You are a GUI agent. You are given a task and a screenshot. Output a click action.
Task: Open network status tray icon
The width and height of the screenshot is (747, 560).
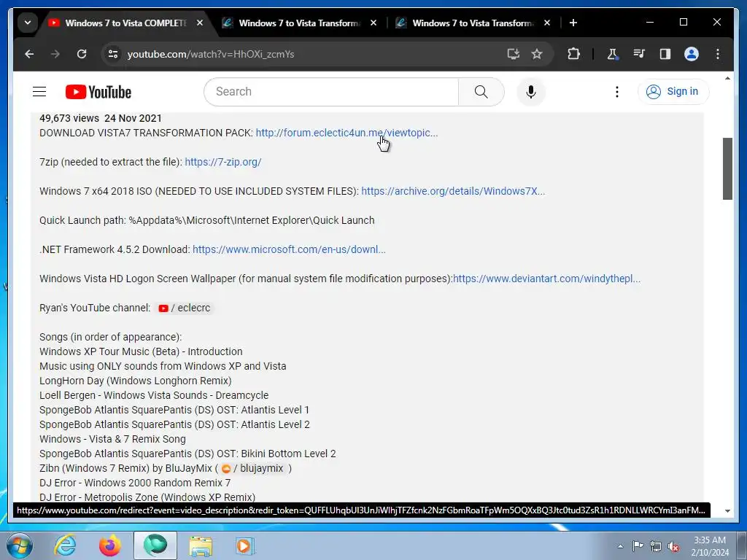[656, 546]
